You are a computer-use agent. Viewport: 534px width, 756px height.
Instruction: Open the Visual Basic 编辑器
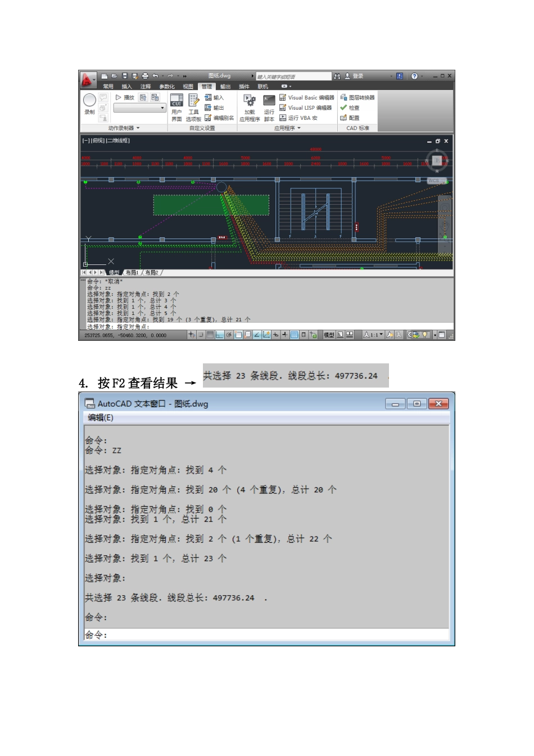click(x=306, y=98)
